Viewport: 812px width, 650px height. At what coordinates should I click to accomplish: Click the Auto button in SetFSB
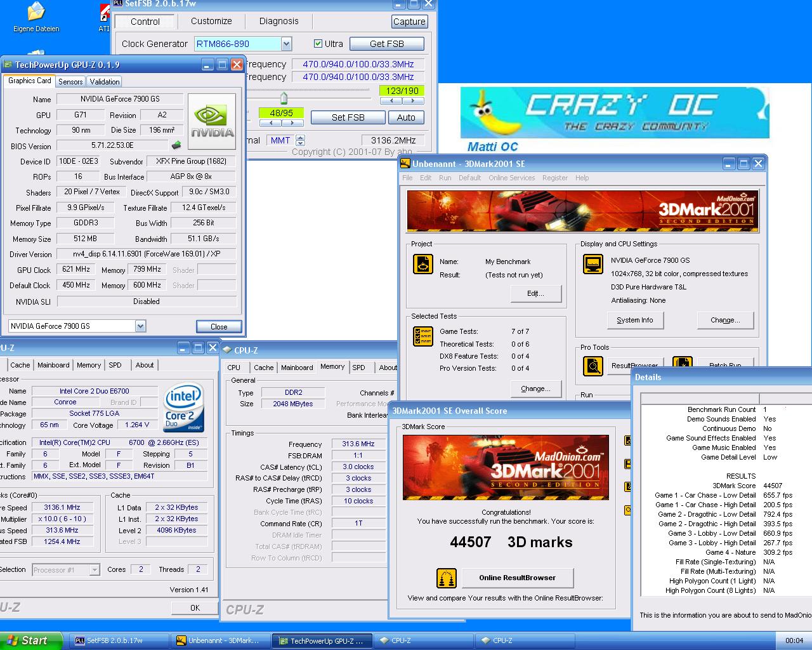(406, 117)
